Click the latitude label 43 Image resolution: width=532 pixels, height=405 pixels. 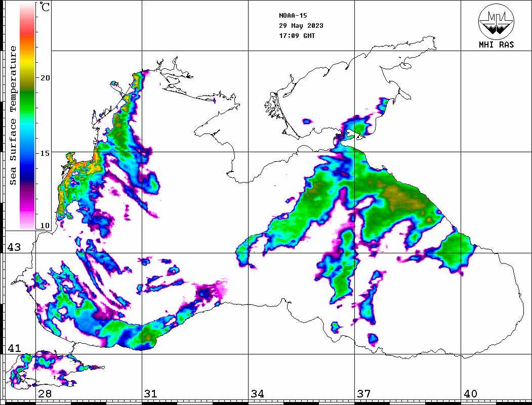tap(14, 247)
